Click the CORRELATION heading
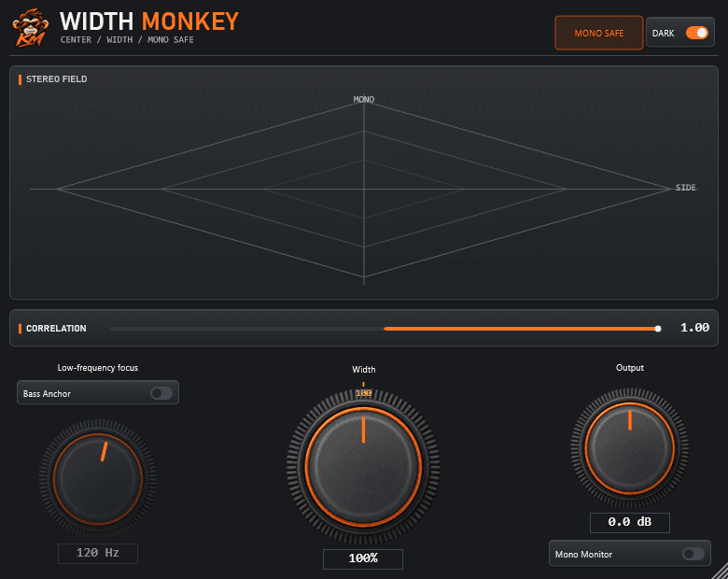The height and width of the screenshot is (579, 728). pos(56,329)
